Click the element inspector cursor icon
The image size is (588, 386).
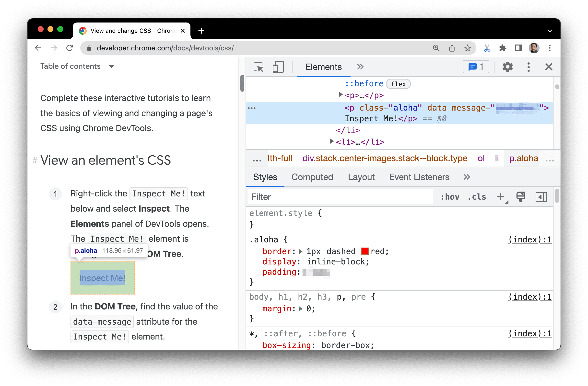click(259, 67)
